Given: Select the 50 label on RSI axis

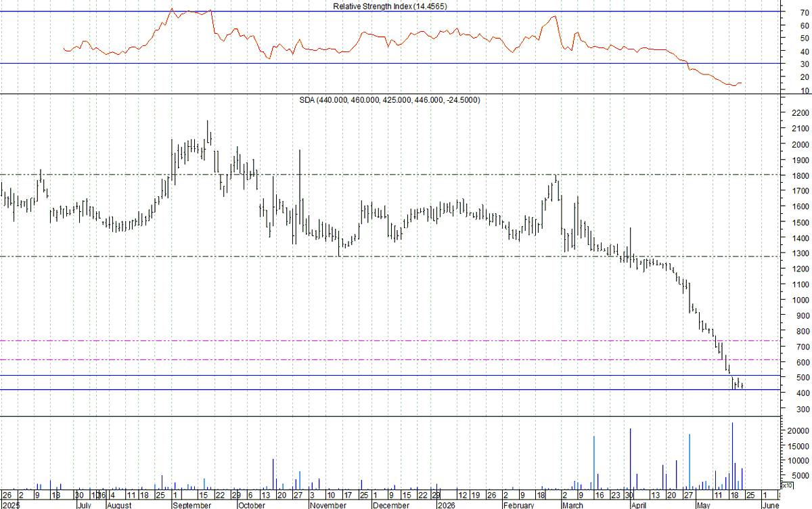Looking at the screenshot, I should (x=803, y=39).
